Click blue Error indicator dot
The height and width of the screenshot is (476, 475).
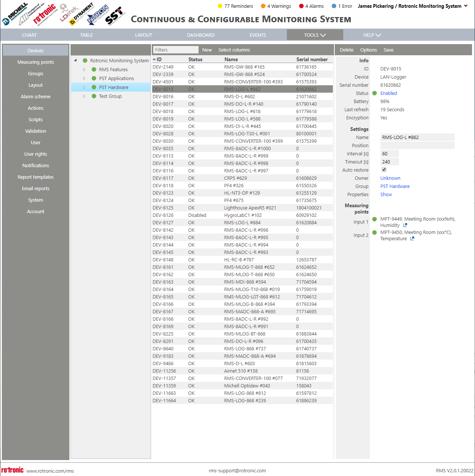(x=334, y=6)
